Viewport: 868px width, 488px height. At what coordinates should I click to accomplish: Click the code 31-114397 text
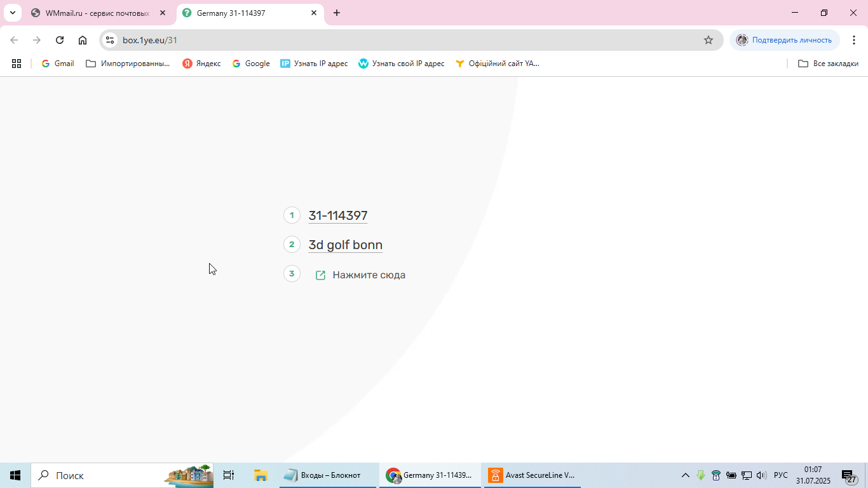[338, 215]
